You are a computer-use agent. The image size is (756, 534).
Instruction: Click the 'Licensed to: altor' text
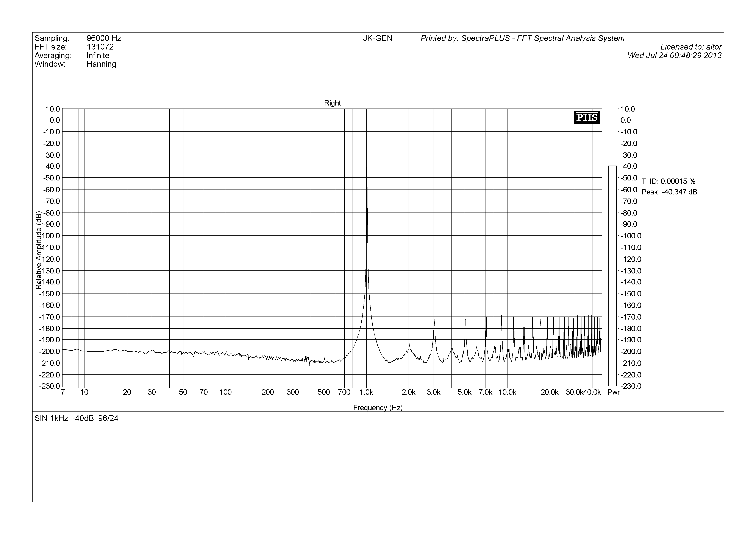pos(691,47)
